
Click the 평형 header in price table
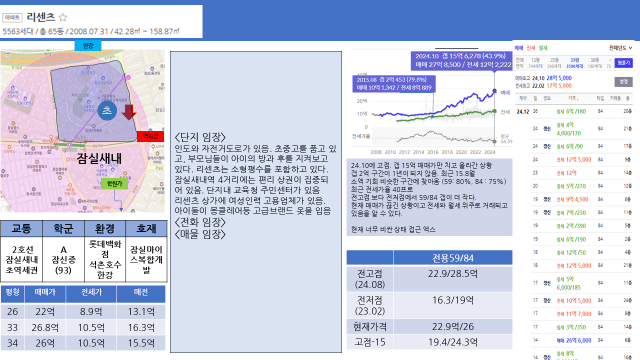[13, 293]
